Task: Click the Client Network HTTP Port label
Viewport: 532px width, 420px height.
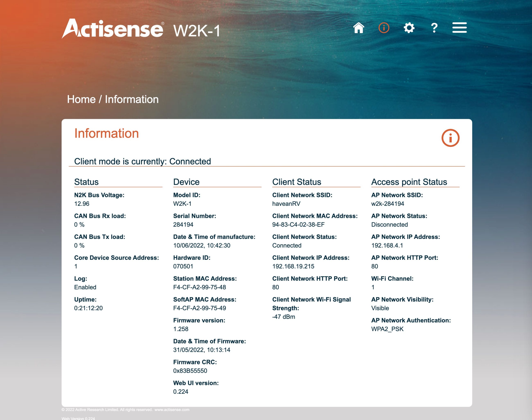Action: (x=310, y=279)
